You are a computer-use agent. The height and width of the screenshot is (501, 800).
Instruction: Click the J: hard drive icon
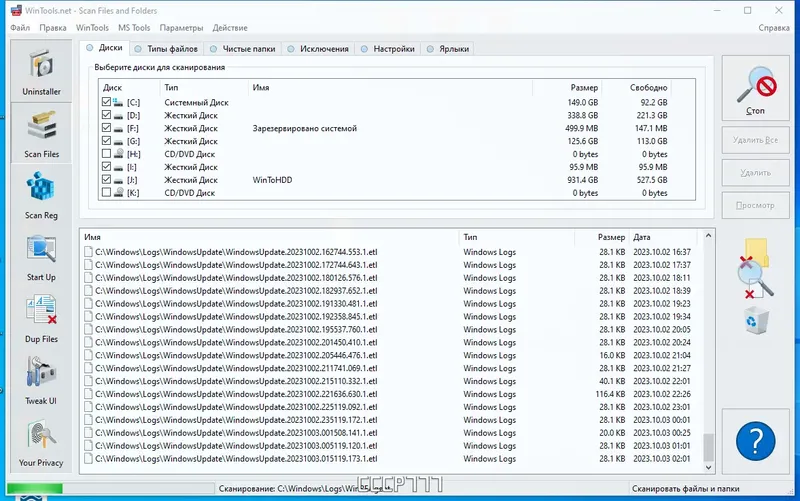pos(118,180)
